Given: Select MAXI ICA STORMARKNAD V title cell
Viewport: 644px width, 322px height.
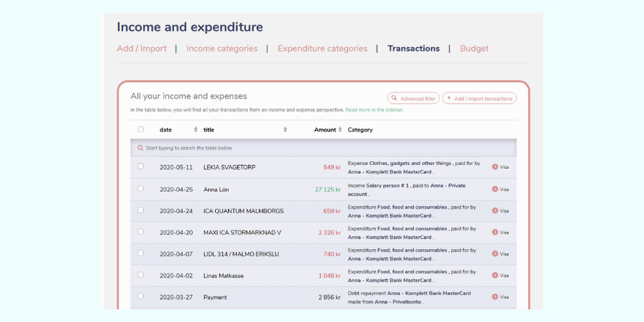Looking at the screenshot, I should click(242, 233).
